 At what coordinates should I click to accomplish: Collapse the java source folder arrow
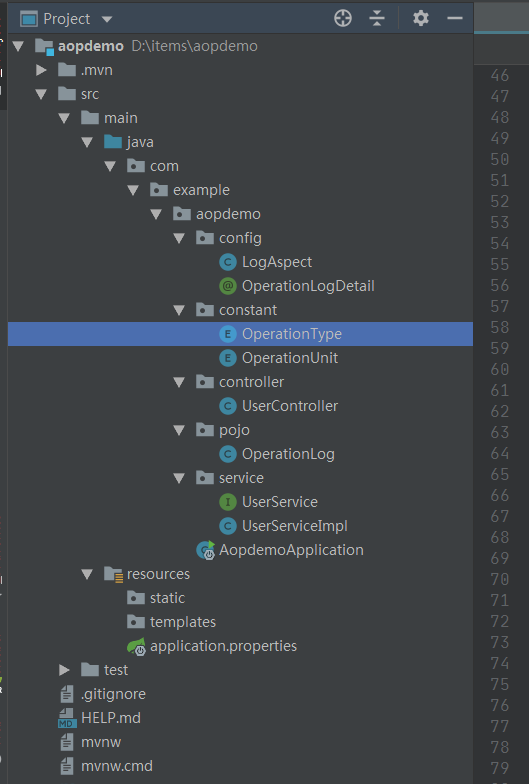point(88,142)
